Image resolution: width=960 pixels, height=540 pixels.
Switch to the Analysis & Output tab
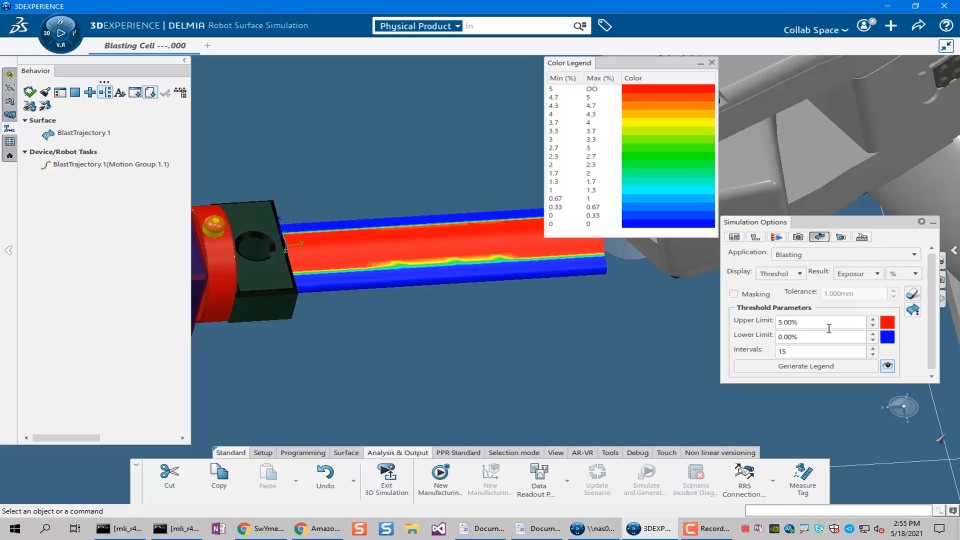pyautogui.click(x=397, y=452)
